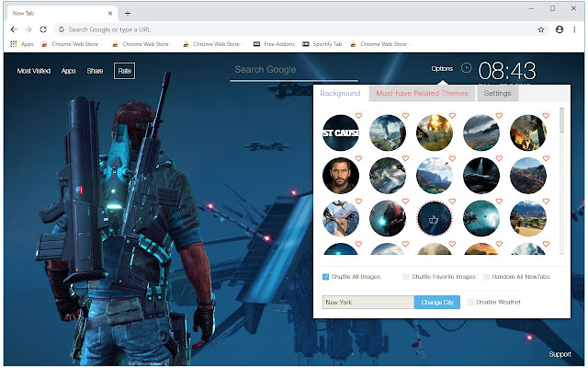The height and width of the screenshot is (368, 588).
Task: Open the Most Visited menu
Action: (x=34, y=71)
